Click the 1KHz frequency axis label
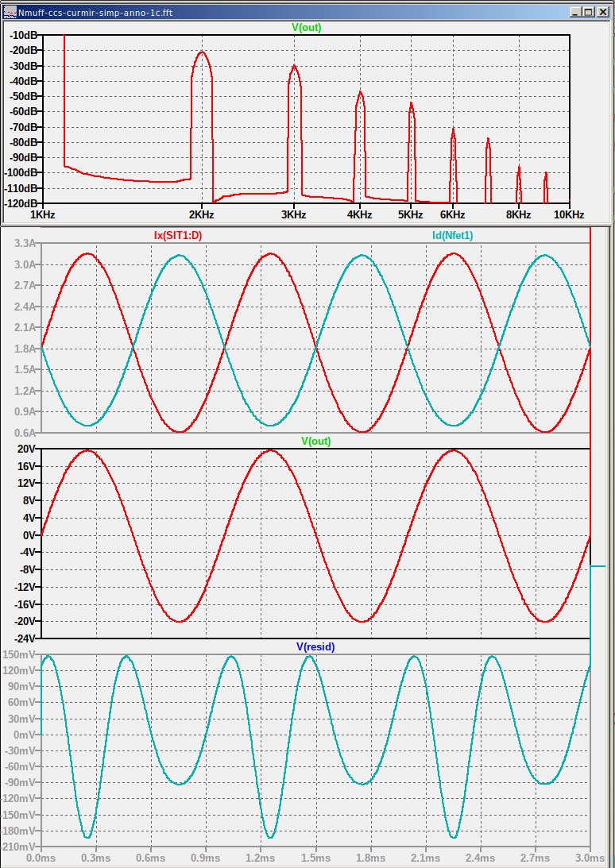This screenshot has width=615, height=868. click(42, 214)
